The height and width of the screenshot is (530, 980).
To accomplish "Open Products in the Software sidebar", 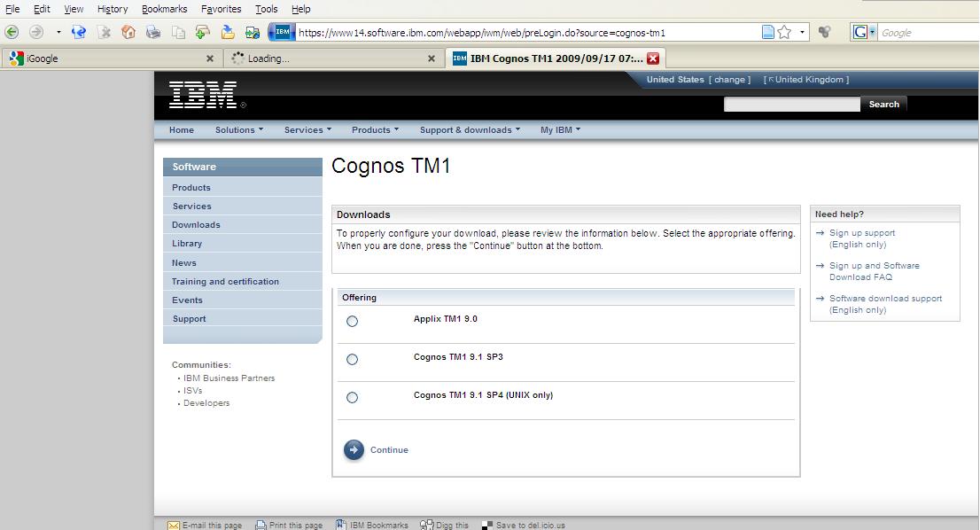I will click(x=191, y=188).
